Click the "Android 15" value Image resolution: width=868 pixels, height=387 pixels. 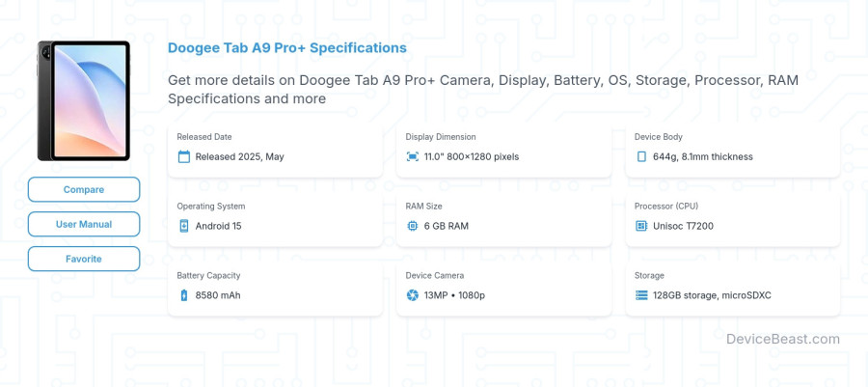point(218,226)
